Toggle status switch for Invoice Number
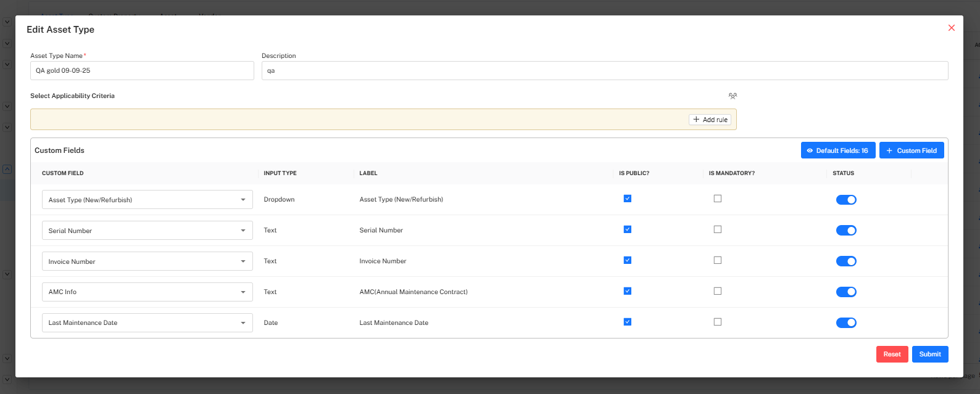The height and width of the screenshot is (394, 980). 846,261
